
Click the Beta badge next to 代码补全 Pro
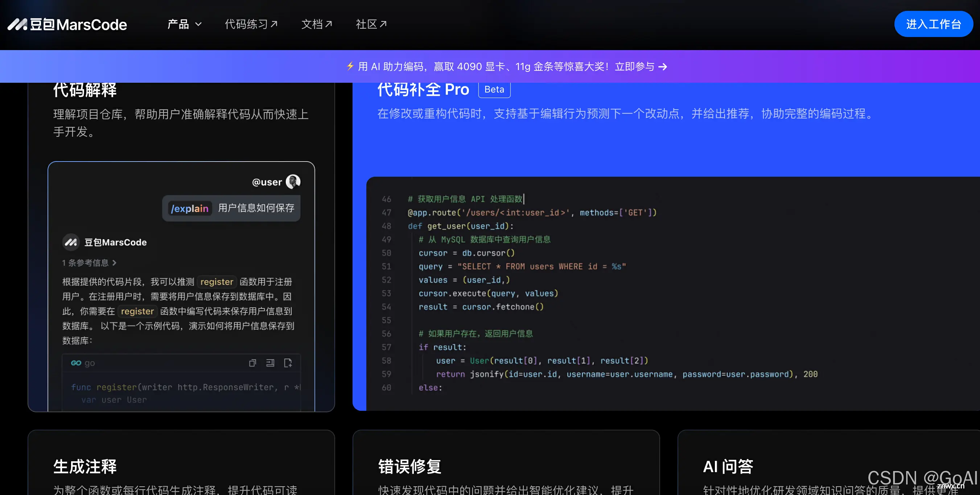pos(494,90)
